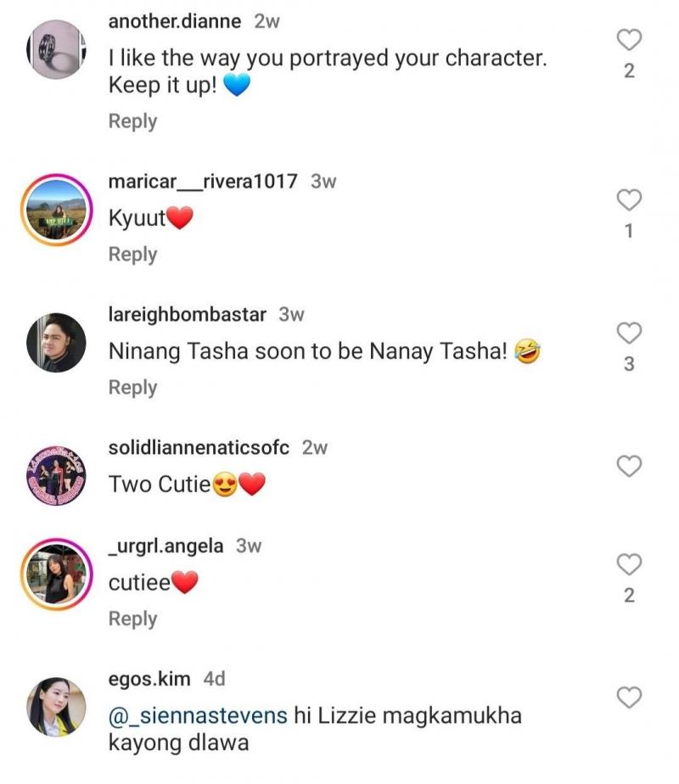This screenshot has width=679, height=784.
Task: Open the @_siennastevens mention link
Action: point(198,715)
